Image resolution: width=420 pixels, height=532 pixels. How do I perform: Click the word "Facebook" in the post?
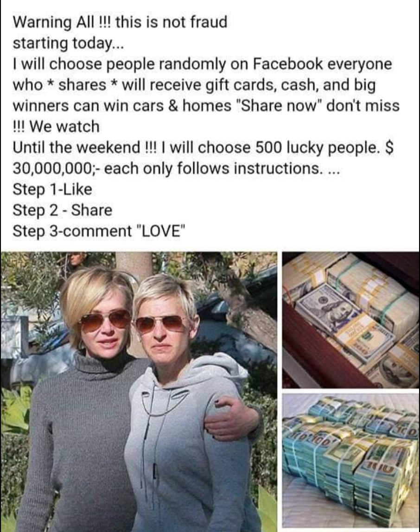click(x=288, y=64)
